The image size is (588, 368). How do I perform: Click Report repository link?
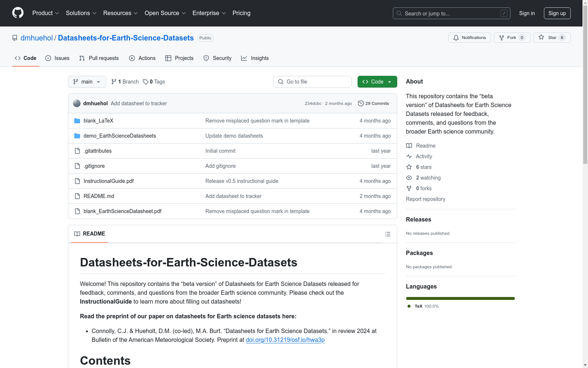(426, 199)
